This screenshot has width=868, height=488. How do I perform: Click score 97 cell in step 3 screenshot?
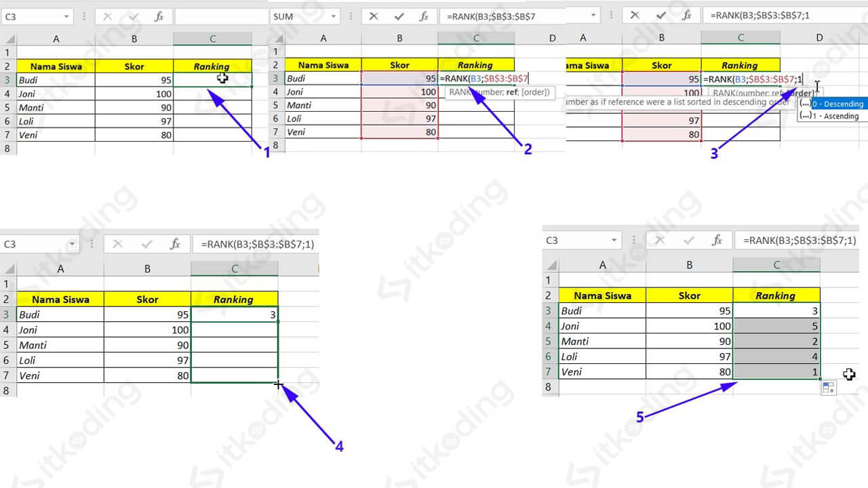point(662,121)
